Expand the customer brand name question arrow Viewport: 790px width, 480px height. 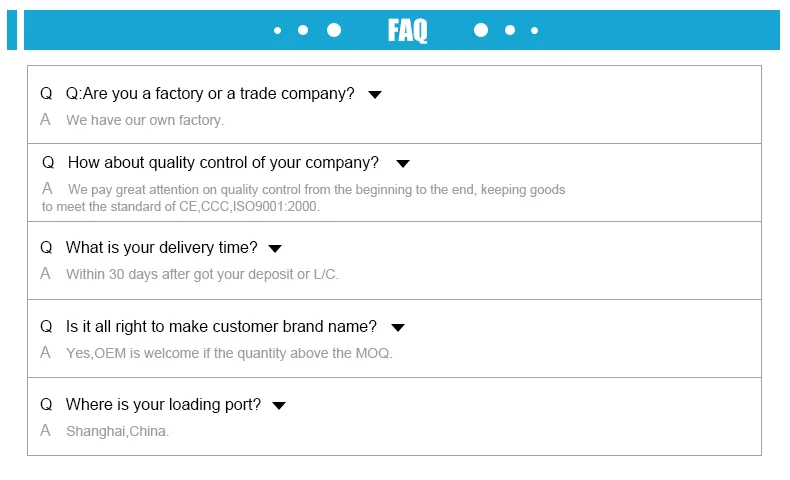point(397,328)
